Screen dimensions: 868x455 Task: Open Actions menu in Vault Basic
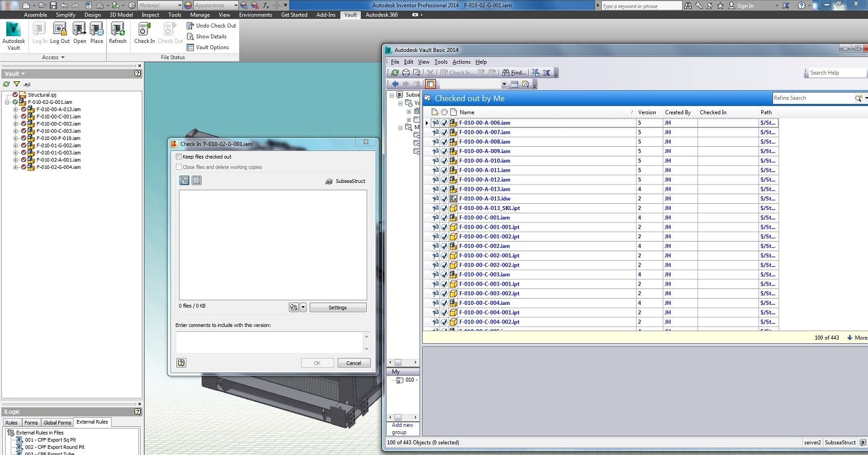[x=461, y=62]
